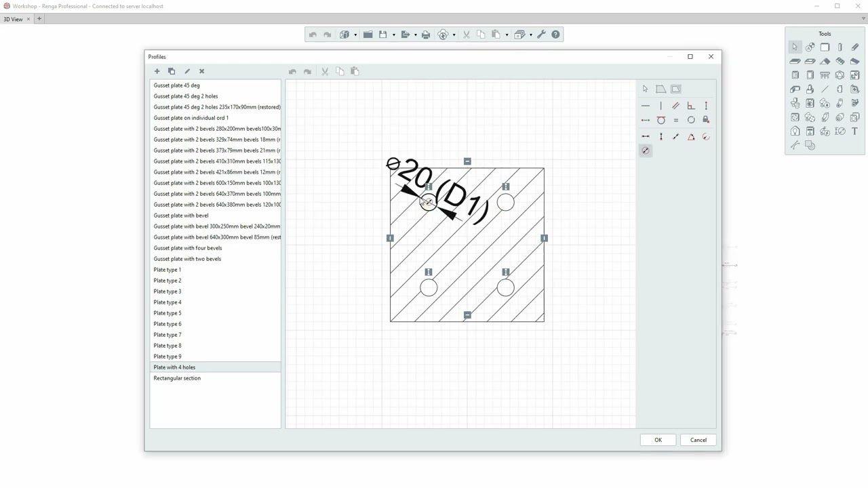Add a new profile with the plus icon

tap(157, 71)
